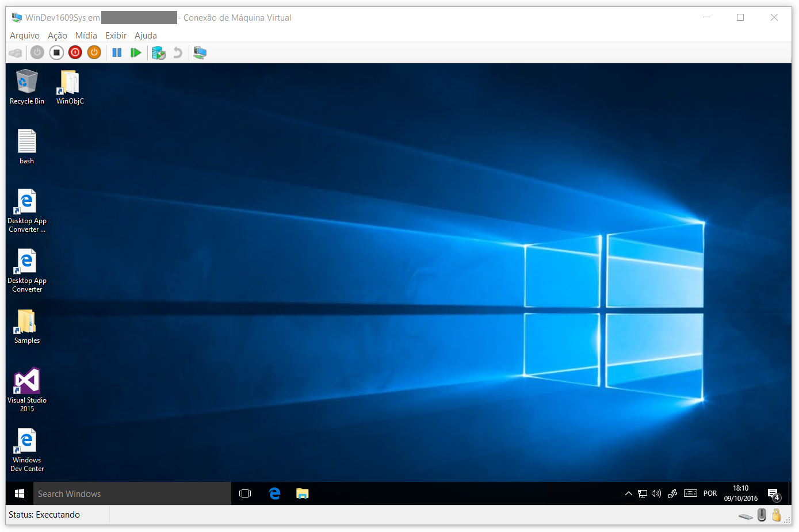Image resolution: width=799 pixels, height=532 pixels.
Task: Change the POR input language indicator
Action: point(710,493)
